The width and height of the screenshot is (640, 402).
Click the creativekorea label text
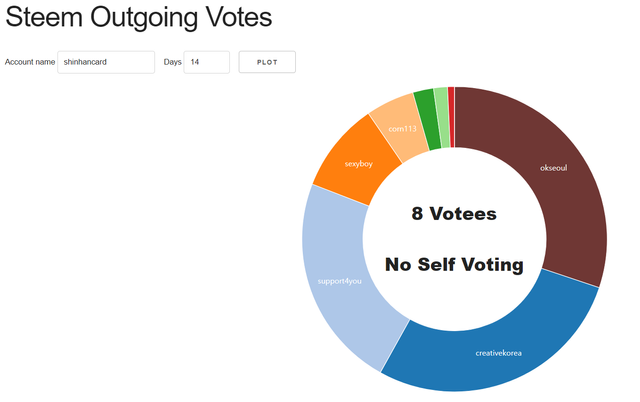(498, 353)
